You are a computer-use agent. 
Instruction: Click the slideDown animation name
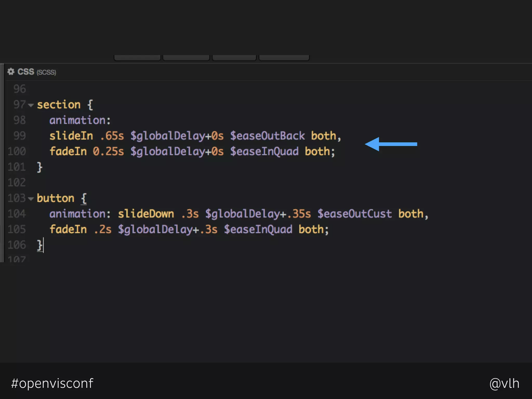pos(146,214)
